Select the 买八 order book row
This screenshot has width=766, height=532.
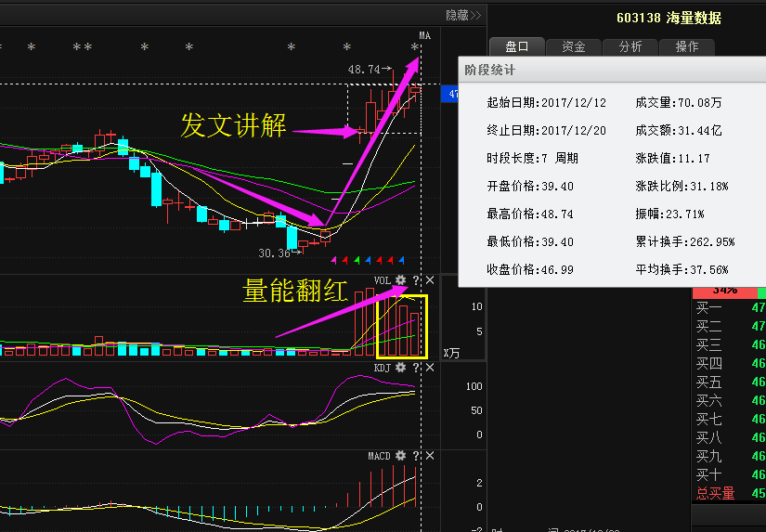(730, 437)
